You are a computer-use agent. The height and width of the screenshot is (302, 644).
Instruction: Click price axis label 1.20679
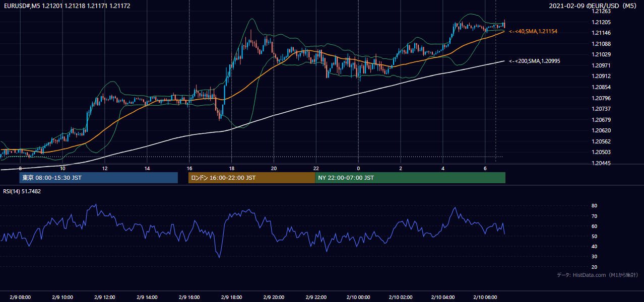pyautogui.click(x=601, y=120)
